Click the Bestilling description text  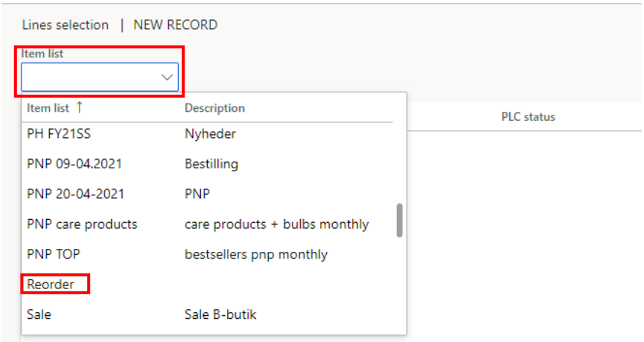pyautogui.click(x=211, y=164)
